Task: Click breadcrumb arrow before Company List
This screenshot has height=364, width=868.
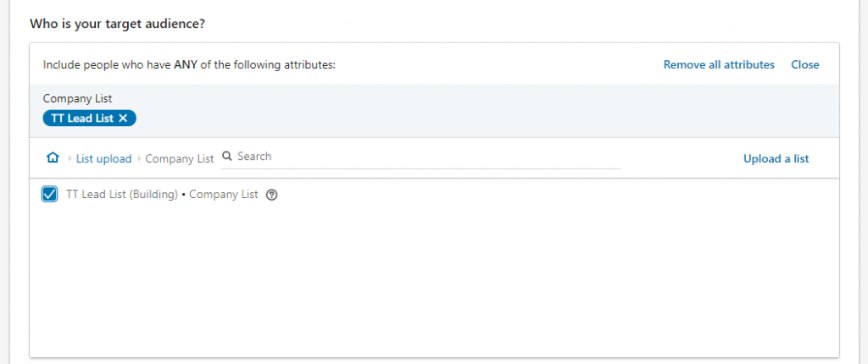Action: 139,159
